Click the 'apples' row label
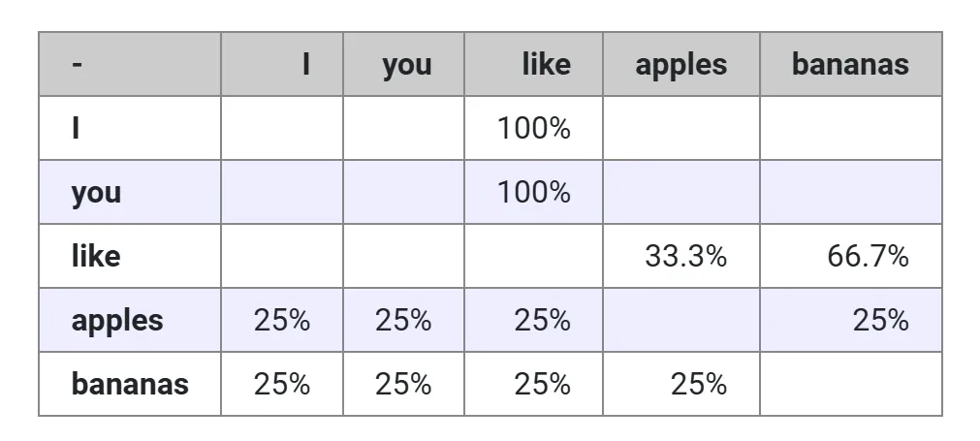Viewport: 980px width, 441px height. pyautogui.click(x=117, y=320)
